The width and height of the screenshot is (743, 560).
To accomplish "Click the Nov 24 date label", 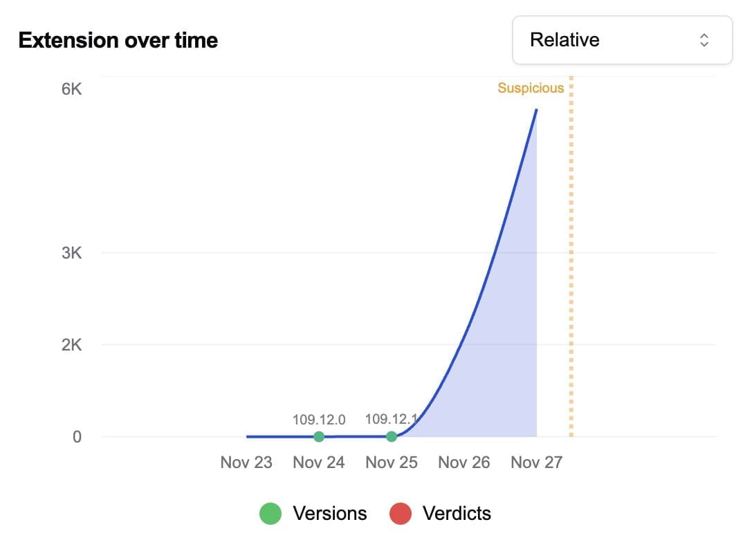I will (x=319, y=462).
